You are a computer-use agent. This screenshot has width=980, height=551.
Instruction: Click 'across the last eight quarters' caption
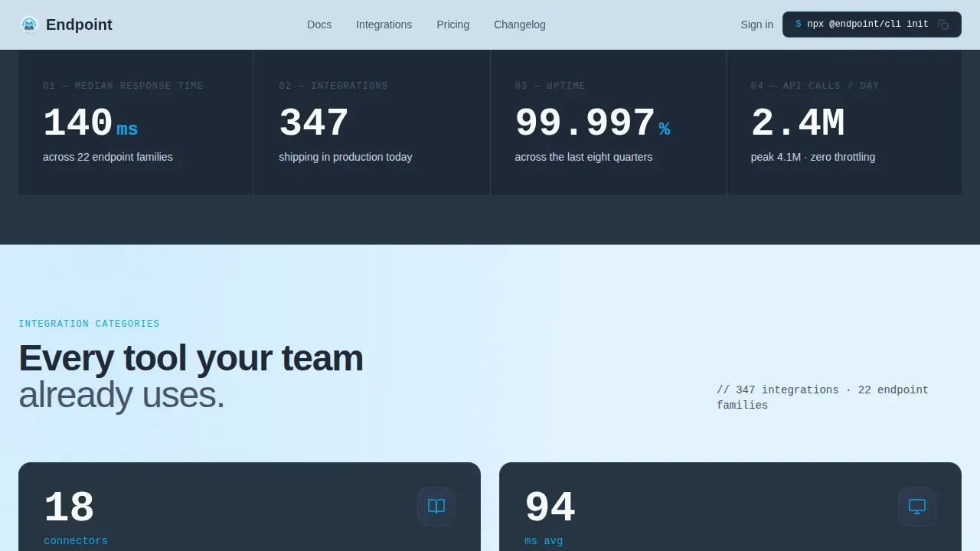coord(583,157)
